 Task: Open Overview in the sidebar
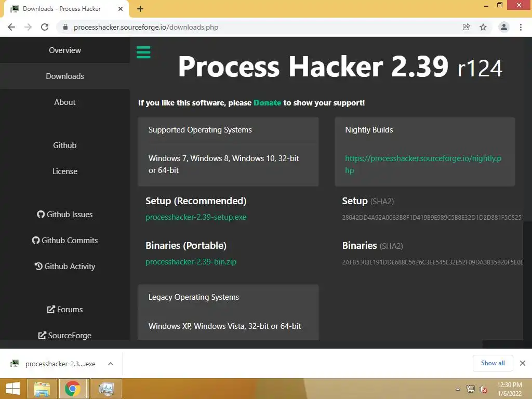[x=65, y=50]
